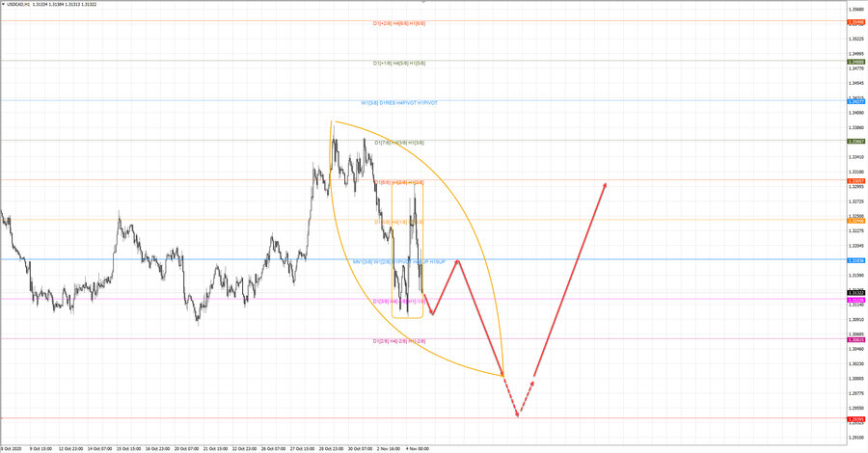The image size is (868, 453).
Task: Click the 1.29550 price scale value
Action: 855,408
